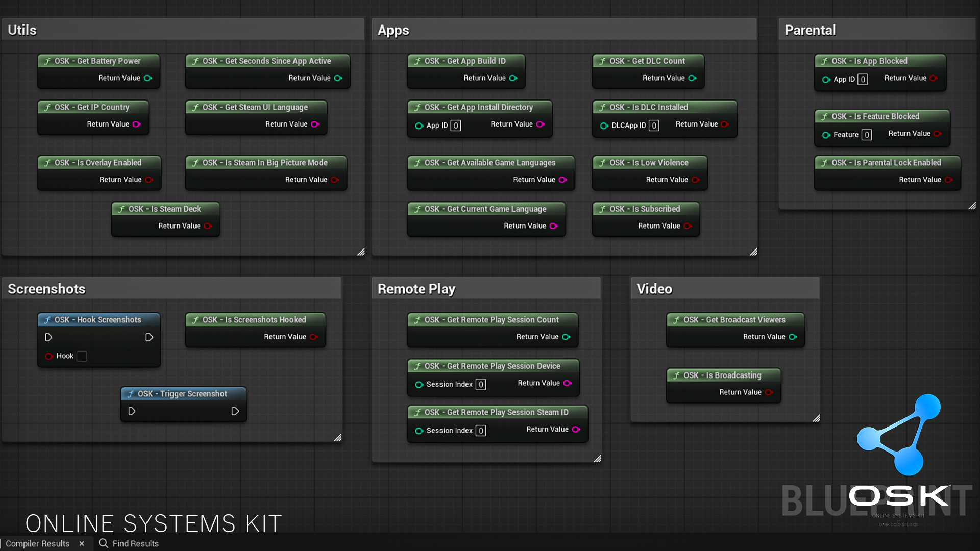
Task: Toggle the Hook checkbox on Hook Screenshots node
Action: point(82,356)
